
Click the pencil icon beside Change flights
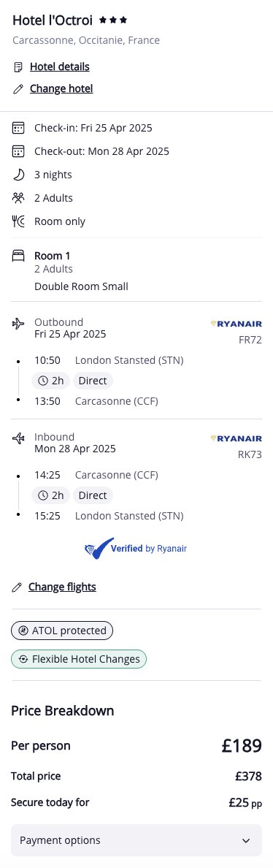tap(17, 587)
